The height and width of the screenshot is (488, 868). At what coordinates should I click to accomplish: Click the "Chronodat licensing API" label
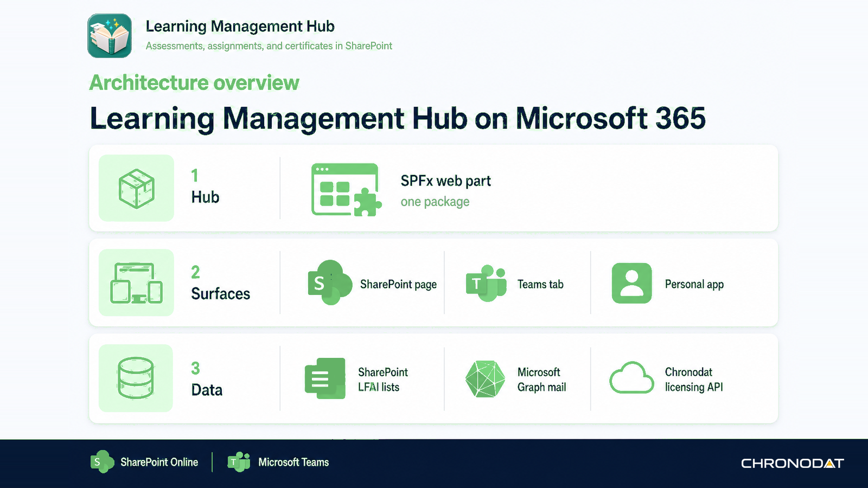pyautogui.click(x=694, y=380)
